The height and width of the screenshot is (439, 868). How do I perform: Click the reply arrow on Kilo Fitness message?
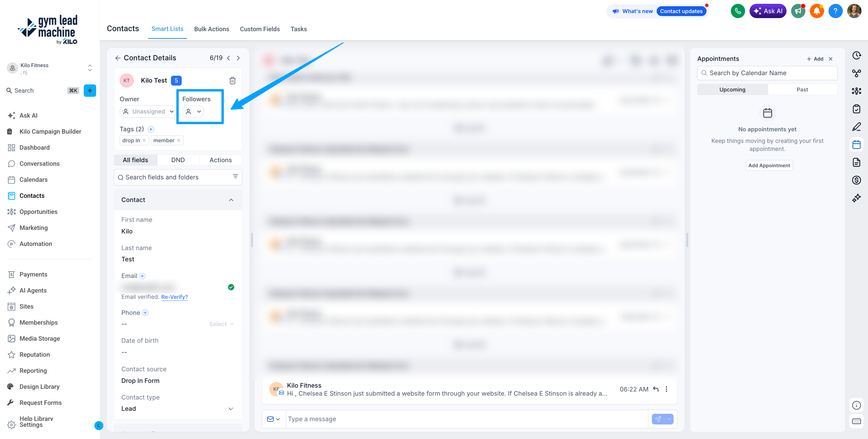coord(656,389)
